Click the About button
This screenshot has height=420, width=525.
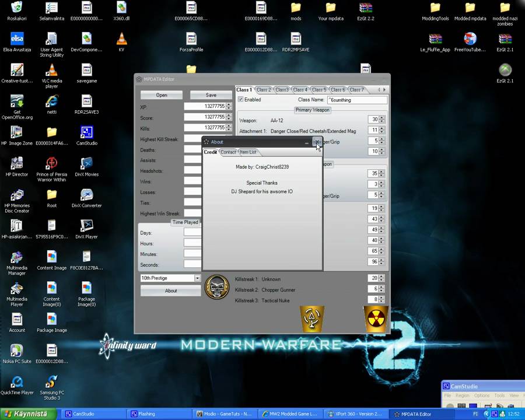[171, 290]
